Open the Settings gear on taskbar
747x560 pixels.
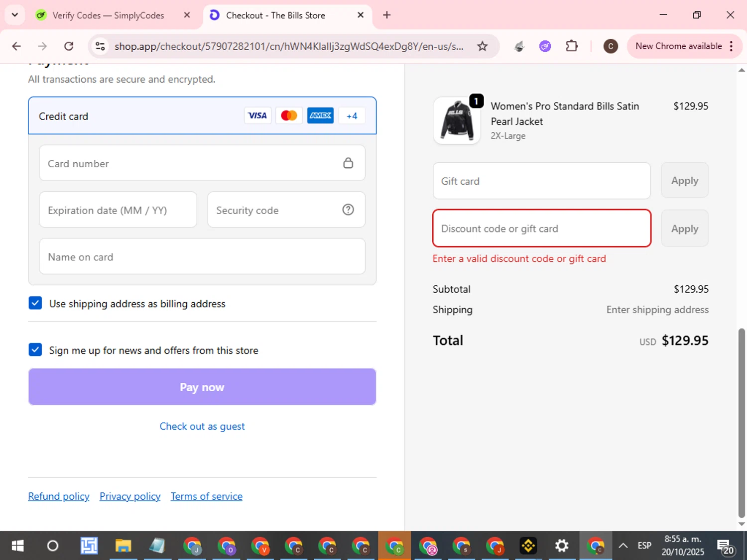[x=562, y=546]
